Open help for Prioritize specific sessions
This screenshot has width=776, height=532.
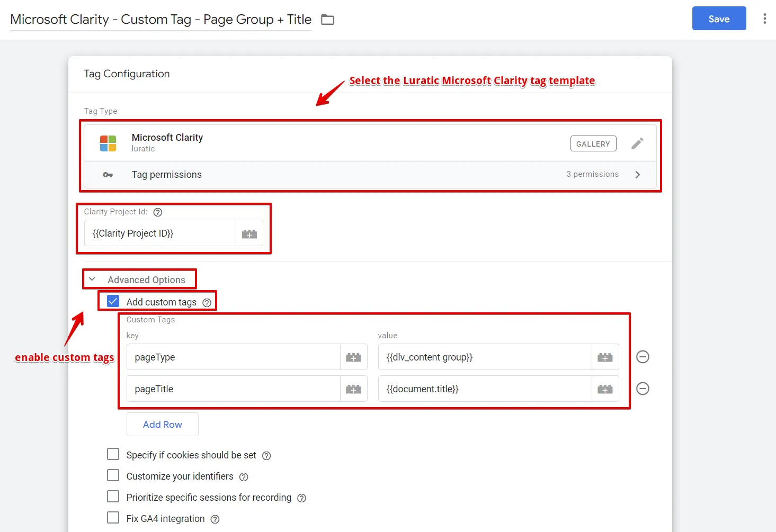point(302,498)
